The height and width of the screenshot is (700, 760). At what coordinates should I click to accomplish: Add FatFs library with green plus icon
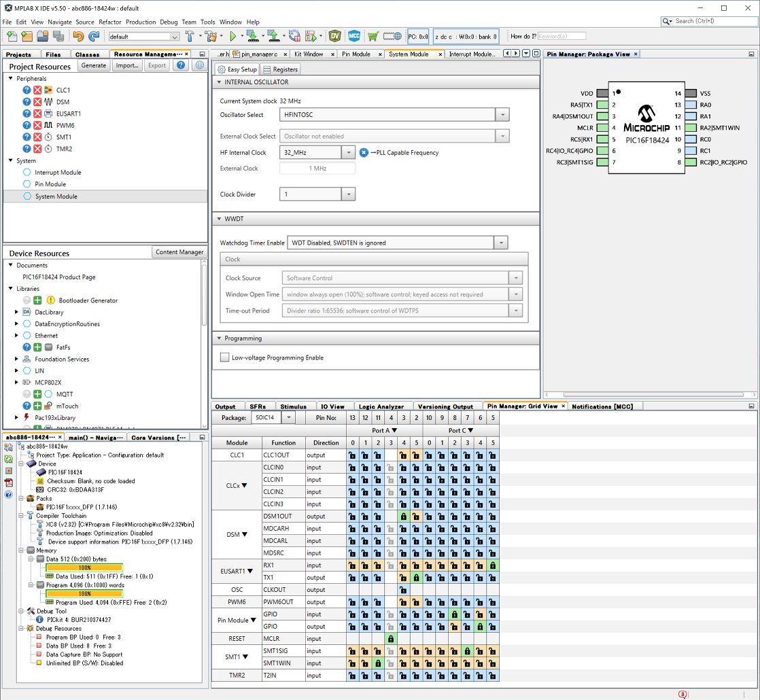37,347
